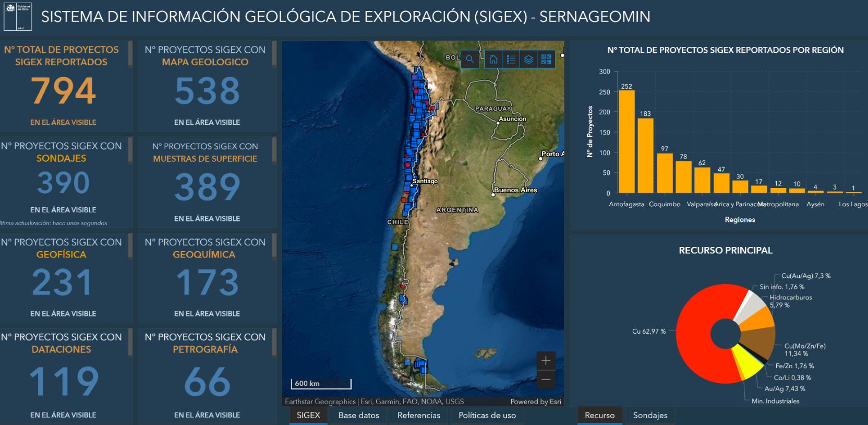Click the Geoquímica value 173
Screen dimensions: 868x425
pyautogui.click(x=207, y=282)
